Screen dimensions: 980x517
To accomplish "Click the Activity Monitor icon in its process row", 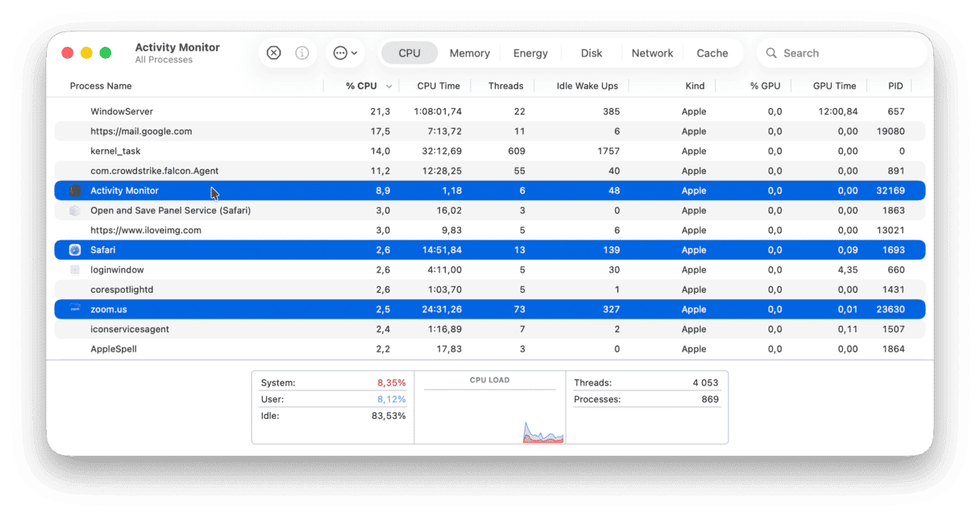I will pyautogui.click(x=74, y=190).
